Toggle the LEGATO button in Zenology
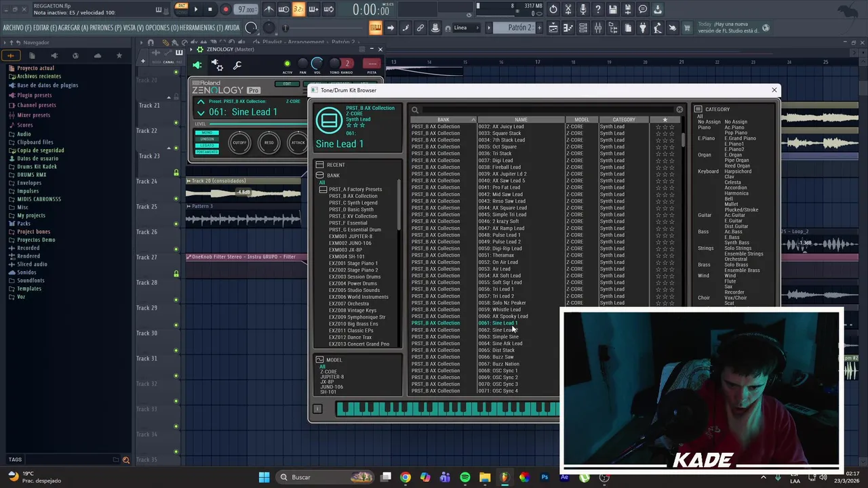The height and width of the screenshot is (488, 868). (x=207, y=145)
